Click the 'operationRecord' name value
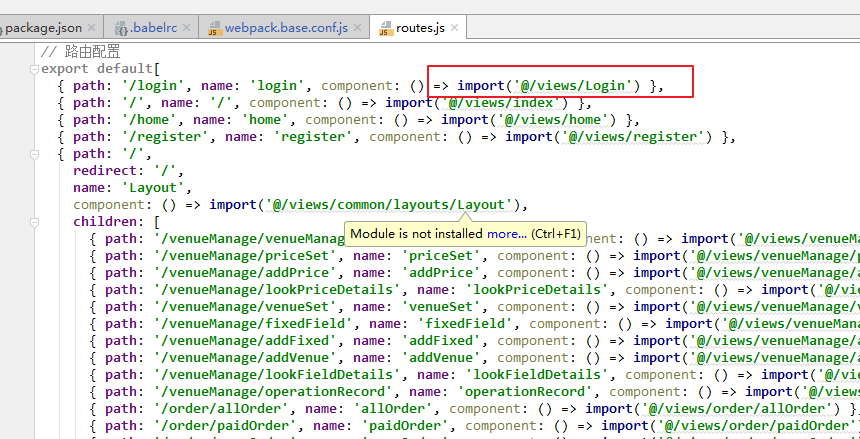The image size is (860, 439). pos(525,392)
